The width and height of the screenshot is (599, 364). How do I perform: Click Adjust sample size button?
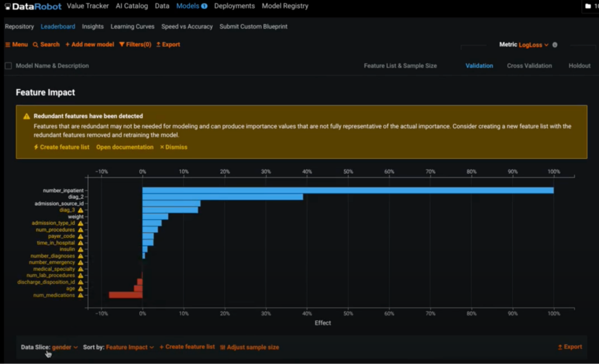[249, 347]
